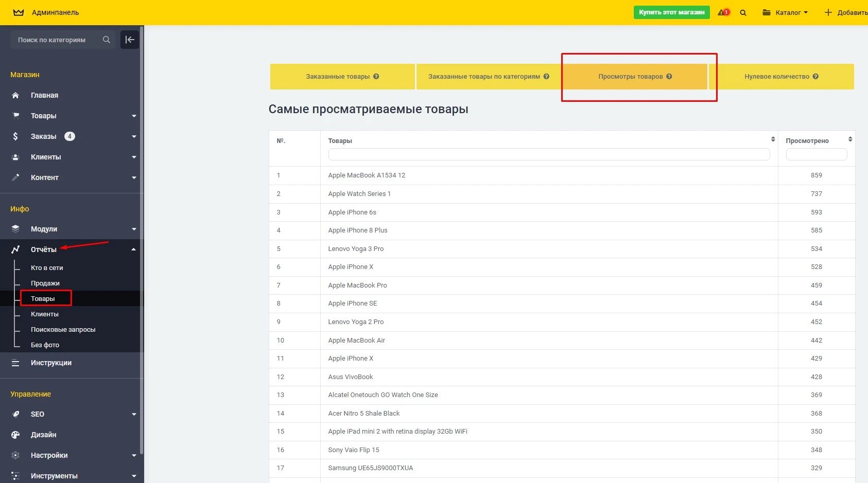This screenshot has width=868, height=483.
Task: Click the Модули sidebar icon
Action: point(15,229)
